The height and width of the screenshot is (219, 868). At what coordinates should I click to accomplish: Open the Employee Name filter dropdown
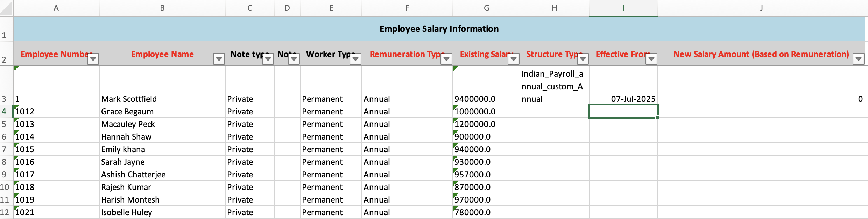point(219,59)
